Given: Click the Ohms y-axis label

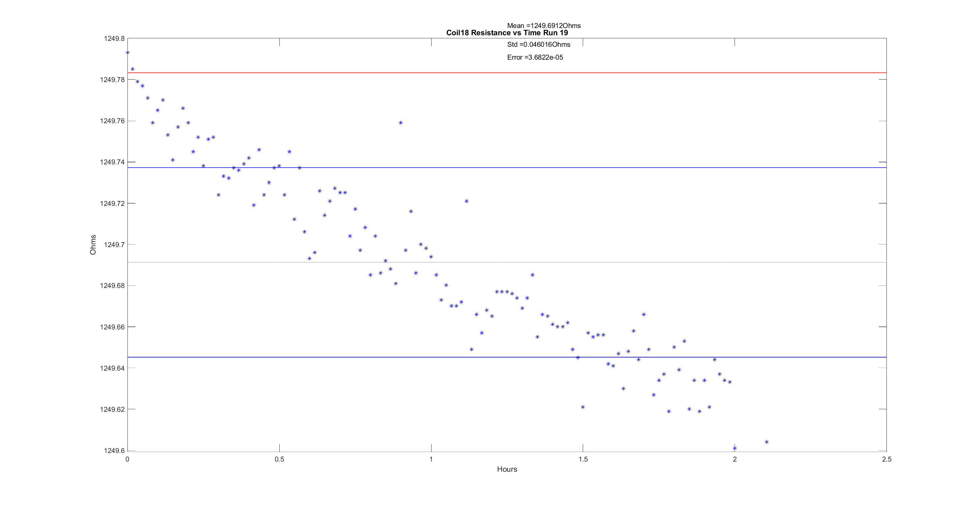Looking at the screenshot, I should [93, 245].
